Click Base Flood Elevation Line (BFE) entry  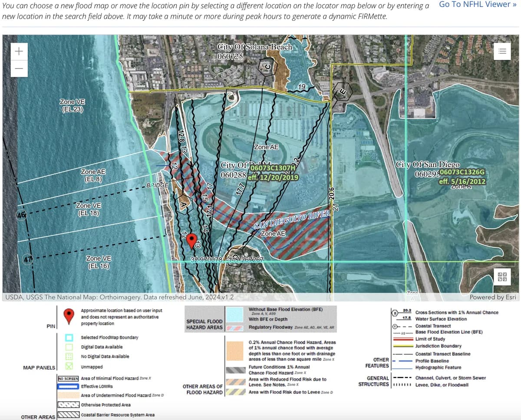tap(448, 332)
